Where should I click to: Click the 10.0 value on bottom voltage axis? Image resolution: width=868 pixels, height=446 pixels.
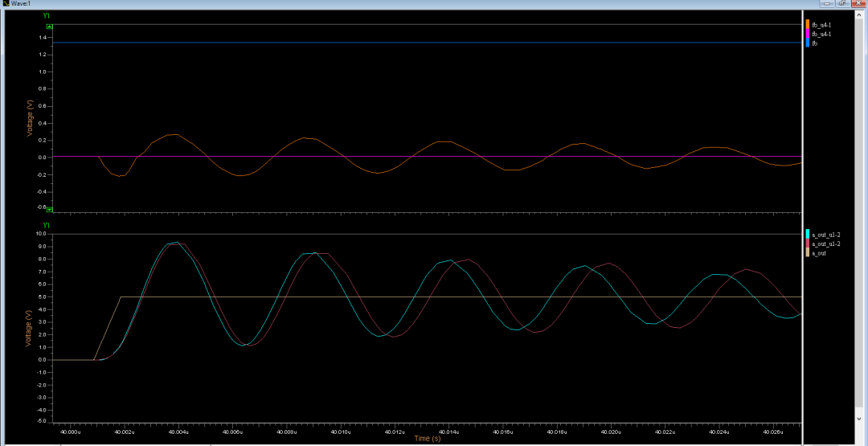pos(42,234)
